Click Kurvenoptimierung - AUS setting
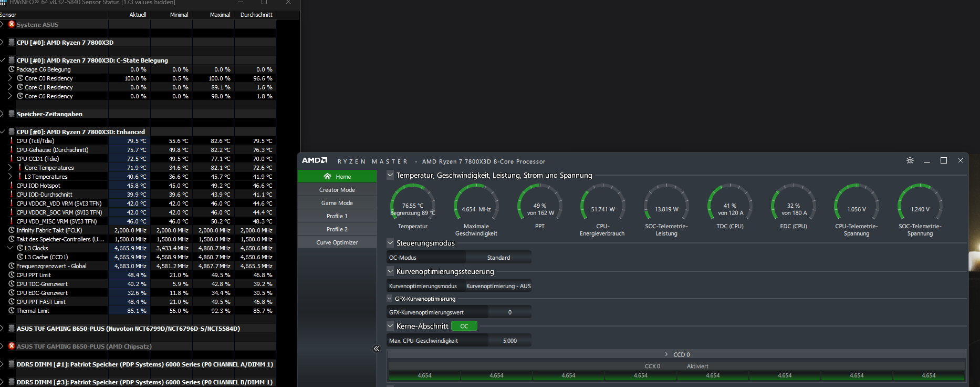The image size is (980, 387). 498,286
